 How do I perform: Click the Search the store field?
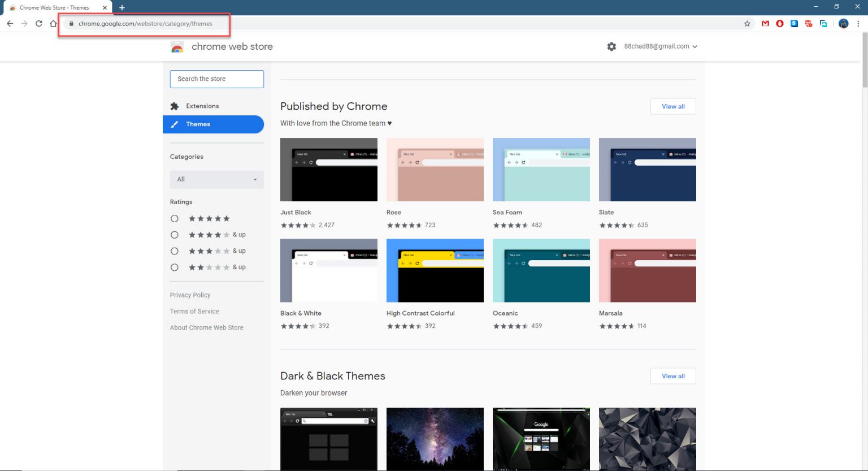216,79
